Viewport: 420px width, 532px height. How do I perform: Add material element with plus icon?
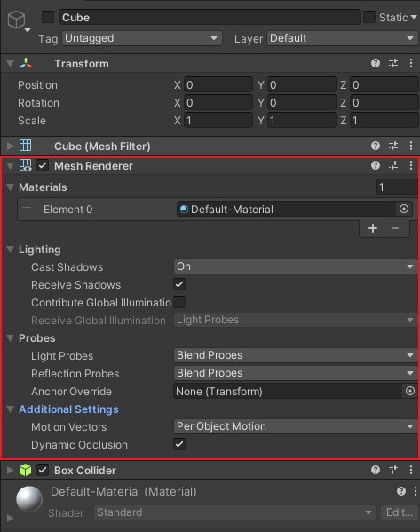[373, 228]
